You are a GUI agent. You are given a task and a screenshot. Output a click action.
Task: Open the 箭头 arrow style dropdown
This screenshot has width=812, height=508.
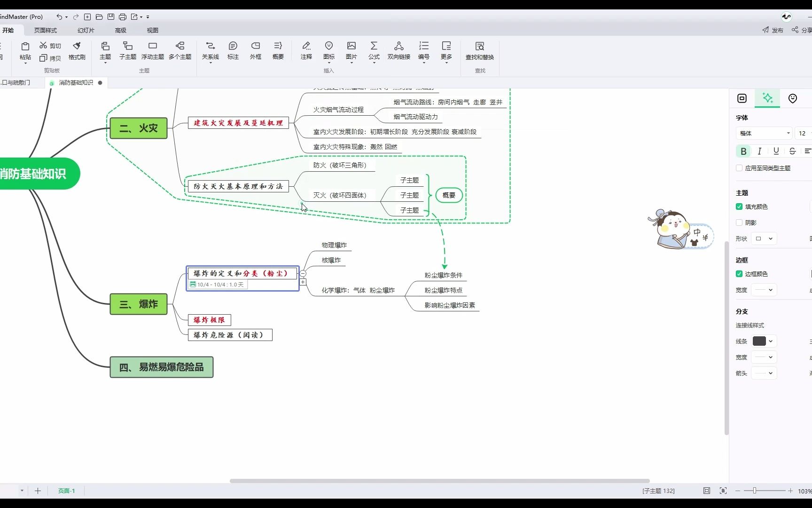tap(764, 373)
